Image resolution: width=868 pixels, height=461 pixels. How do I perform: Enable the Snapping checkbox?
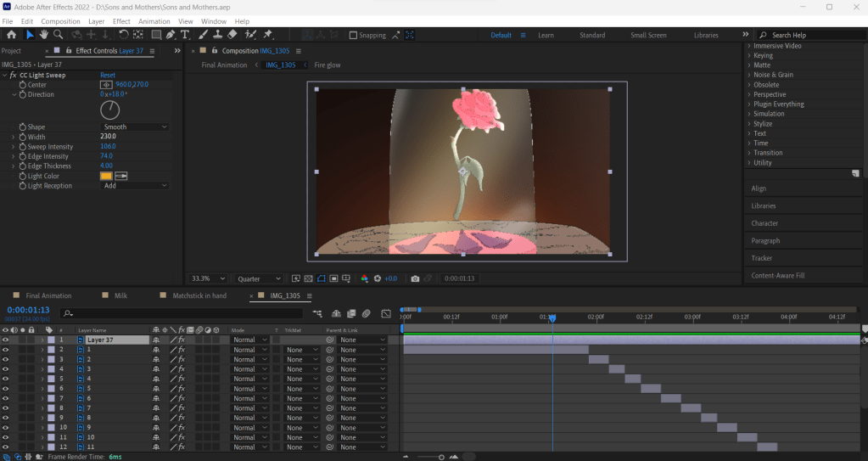click(x=354, y=36)
